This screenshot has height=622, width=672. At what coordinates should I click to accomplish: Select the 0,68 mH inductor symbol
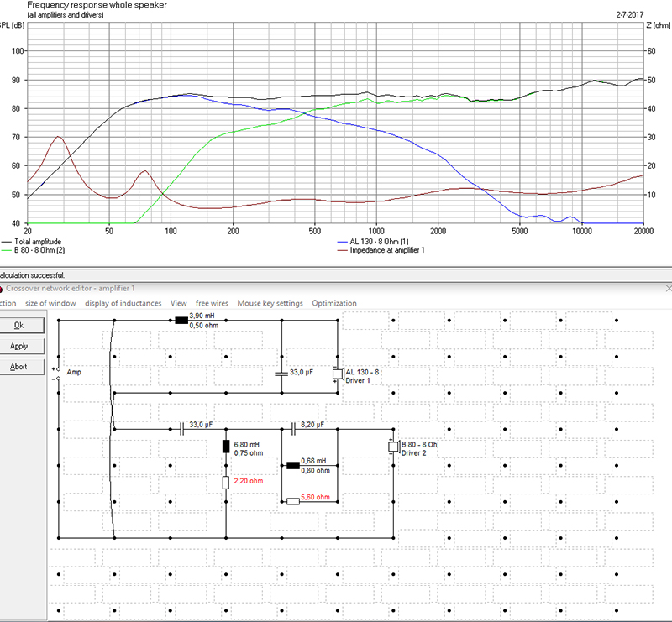pyautogui.click(x=293, y=465)
